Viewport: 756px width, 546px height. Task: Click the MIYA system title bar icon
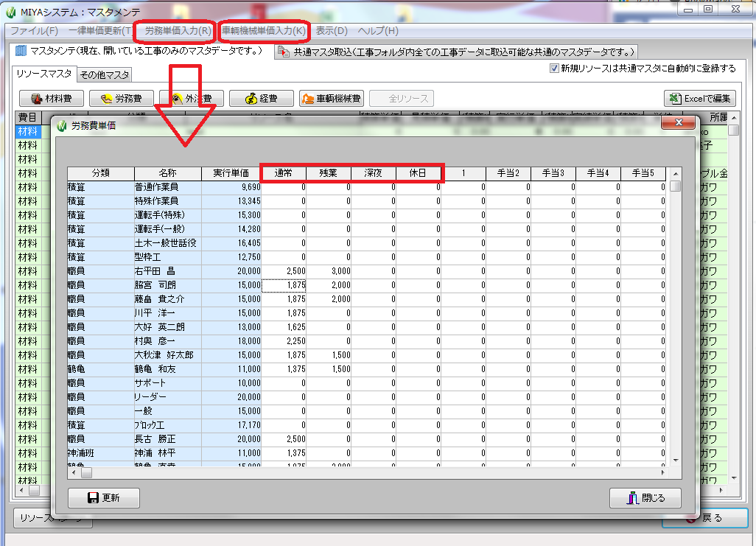coord(11,12)
